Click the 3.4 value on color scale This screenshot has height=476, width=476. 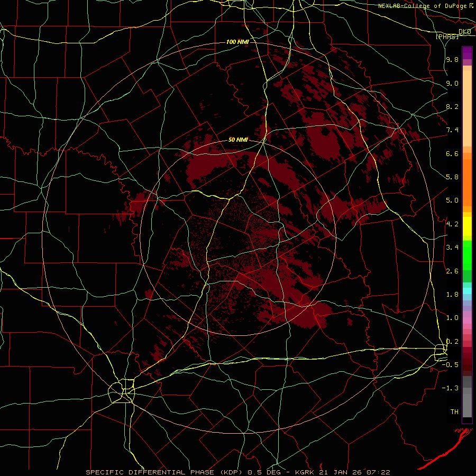[452, 248]
